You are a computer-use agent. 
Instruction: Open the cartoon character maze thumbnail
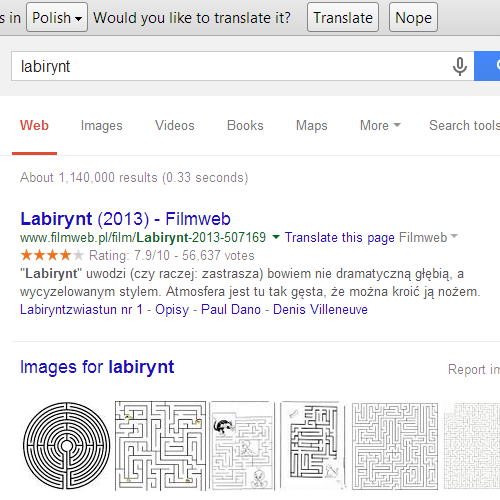click(242, 446)
